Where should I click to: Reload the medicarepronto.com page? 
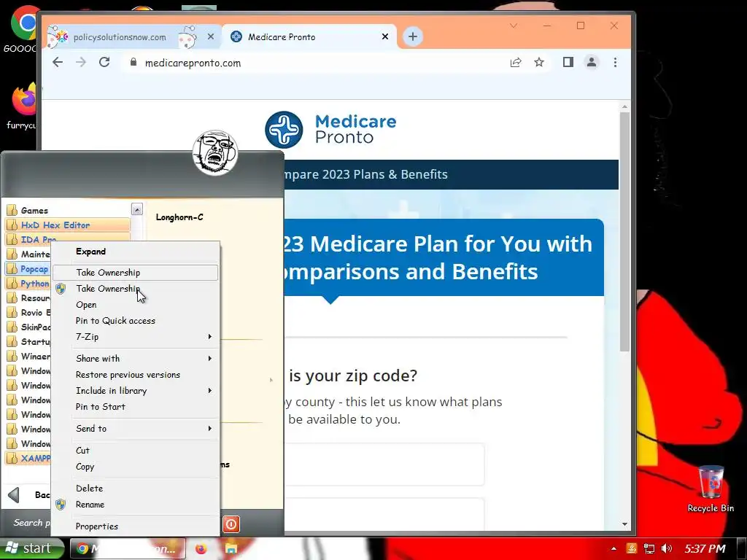tap(104, 63)
